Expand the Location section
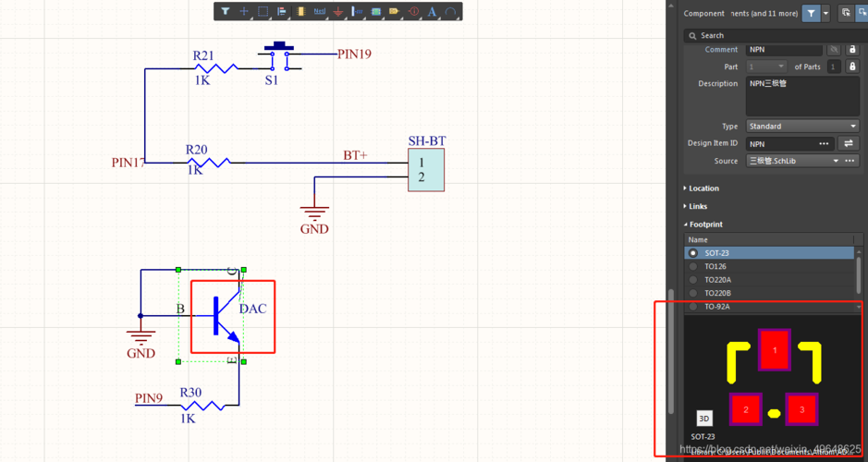Viewport: 868px width, 462px height. click(701, 188)
